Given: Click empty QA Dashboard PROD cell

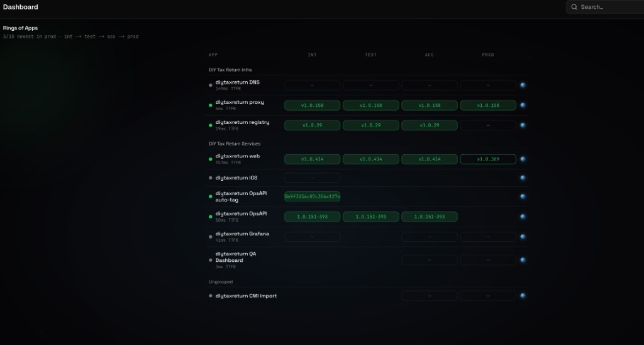Looking at the screenshot, I should point(488,260).
